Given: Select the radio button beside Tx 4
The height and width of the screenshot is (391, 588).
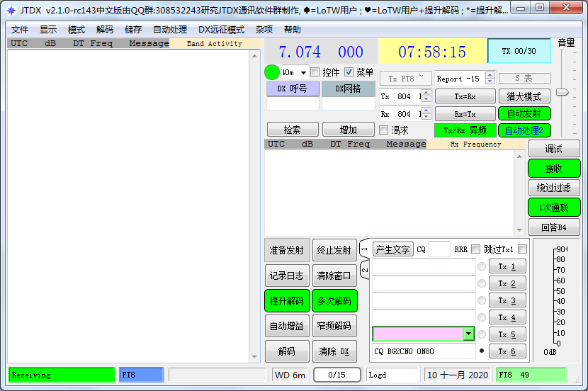Looking at the screenshot, I should click(x=482, y=317).
